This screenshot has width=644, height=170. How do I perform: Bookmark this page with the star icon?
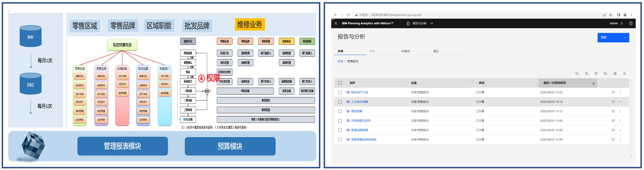point(611,15)
